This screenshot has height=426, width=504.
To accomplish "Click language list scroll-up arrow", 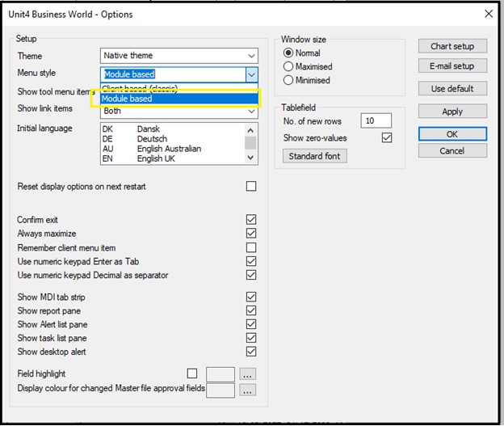I will pos(250,130).
